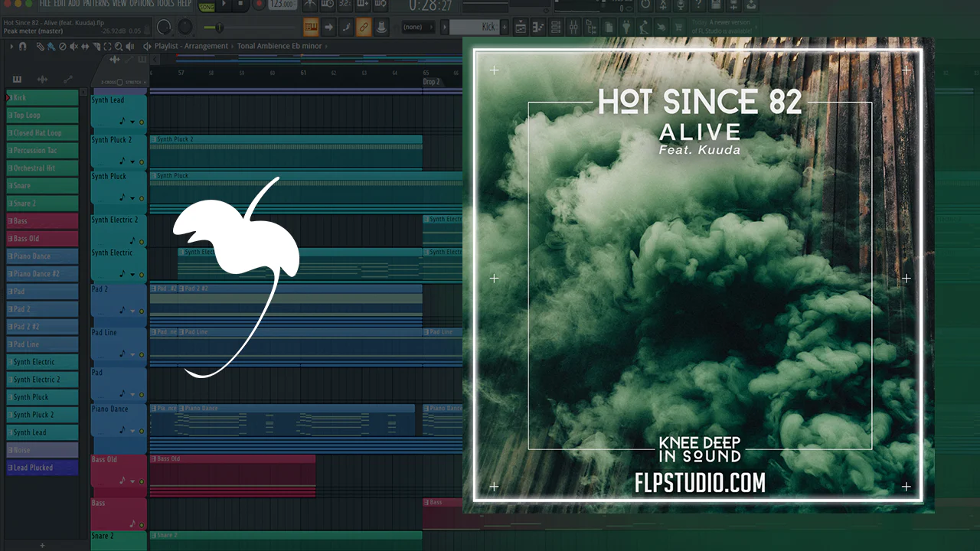Screen dimensions: 980x551
Task: Mute the Synth Electric track
Action: tap(142, 274)
